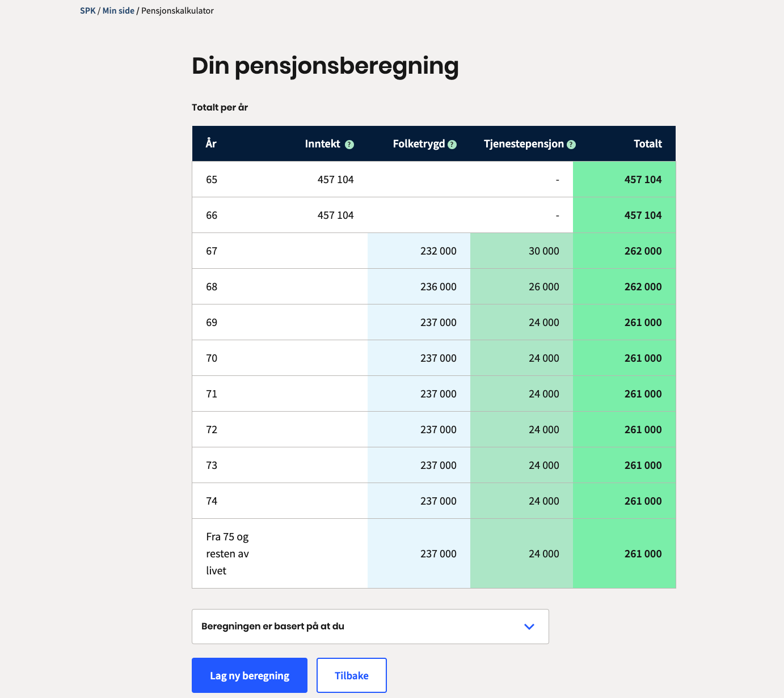
Task: Open the Min side breadcrumb link
Action: coord(118,11)
